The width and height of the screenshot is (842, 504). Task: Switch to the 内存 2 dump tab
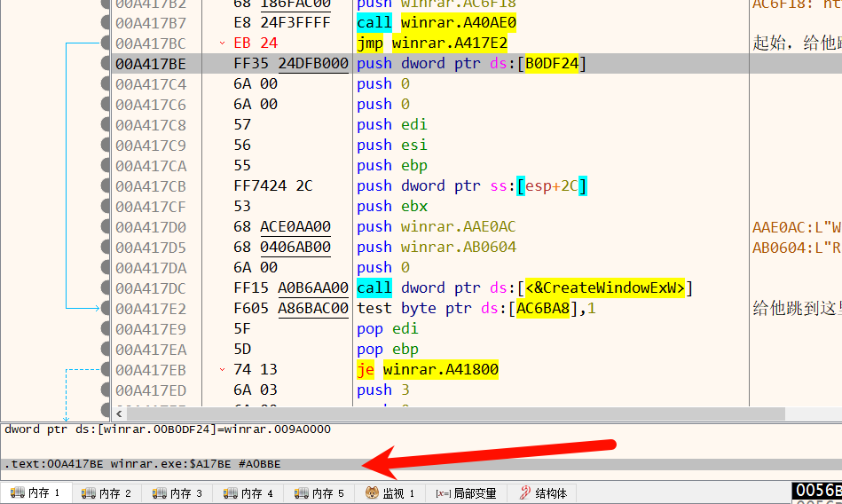tap(106, 493)
